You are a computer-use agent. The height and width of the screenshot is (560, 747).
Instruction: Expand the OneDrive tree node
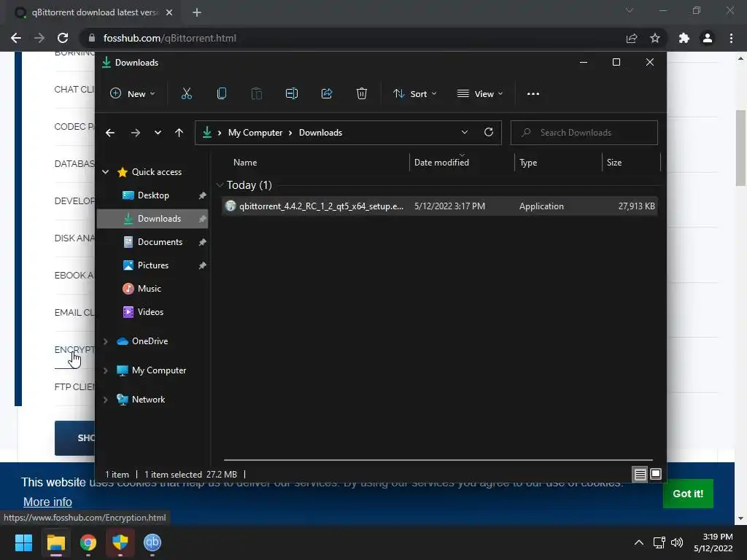[105, 341]
